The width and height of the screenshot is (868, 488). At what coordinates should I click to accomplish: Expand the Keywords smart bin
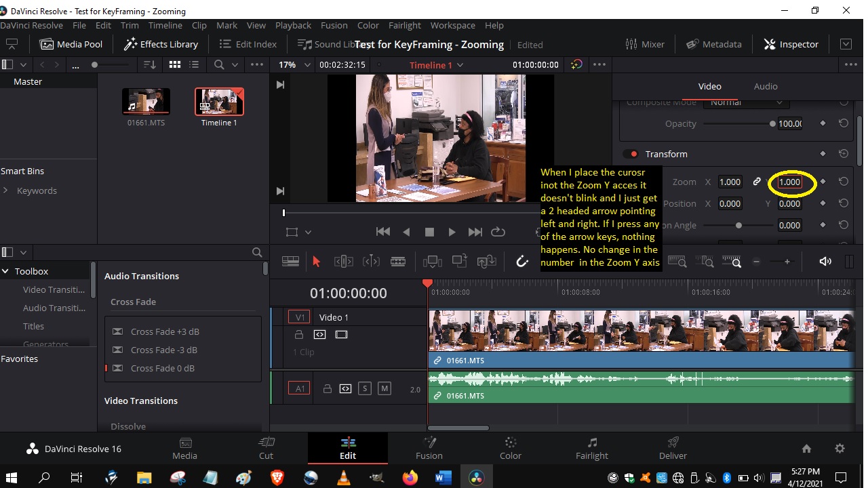pyautogui.click(x=6, y=190)
